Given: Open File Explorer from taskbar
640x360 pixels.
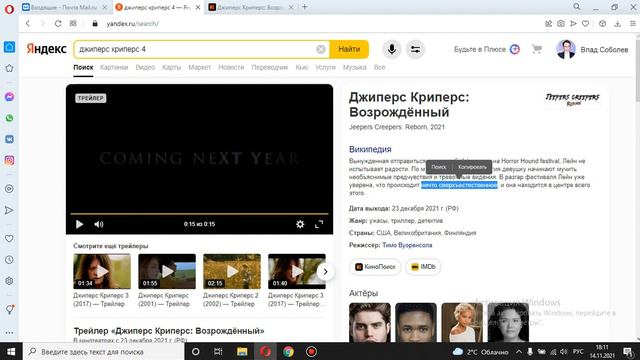Looking at the screenshot, I should pyautogui.click(x=242, y=351).
